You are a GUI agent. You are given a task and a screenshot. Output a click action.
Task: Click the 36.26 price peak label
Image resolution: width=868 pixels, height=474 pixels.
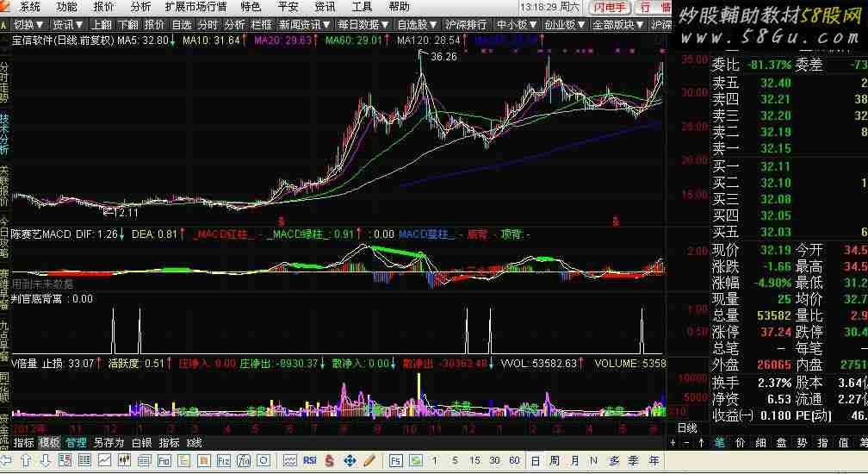pos(443,57)
